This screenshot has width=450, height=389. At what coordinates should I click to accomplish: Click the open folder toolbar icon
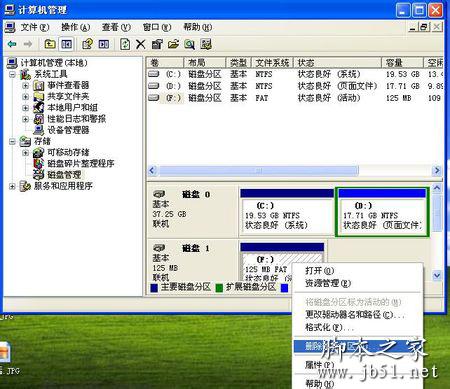(x=173, y=44)
